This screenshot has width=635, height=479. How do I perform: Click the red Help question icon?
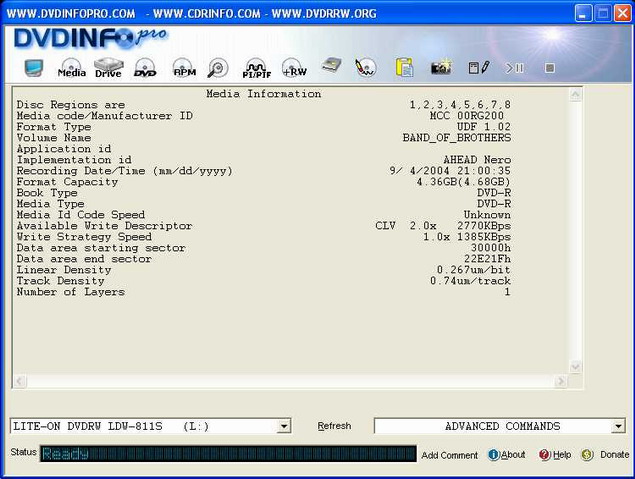tap(545, 455)
